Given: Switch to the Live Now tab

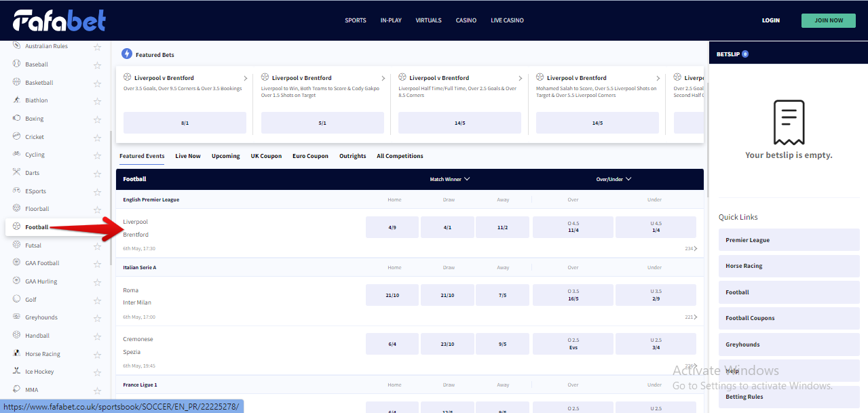Looking at the screenshot, I should [x=188, y=156].
